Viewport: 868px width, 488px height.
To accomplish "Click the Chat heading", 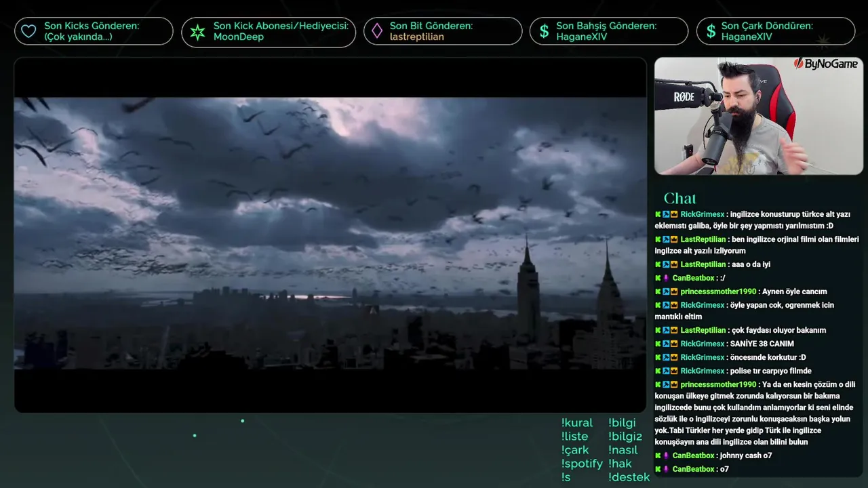I will click(679, 198).
